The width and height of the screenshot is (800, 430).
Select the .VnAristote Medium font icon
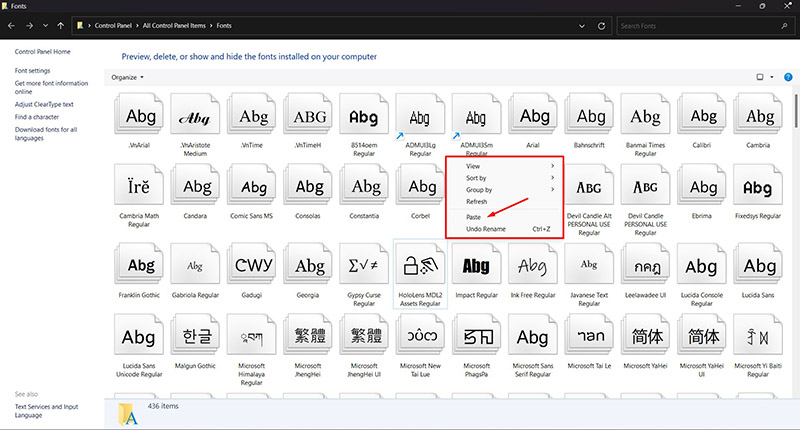[195, 114]
